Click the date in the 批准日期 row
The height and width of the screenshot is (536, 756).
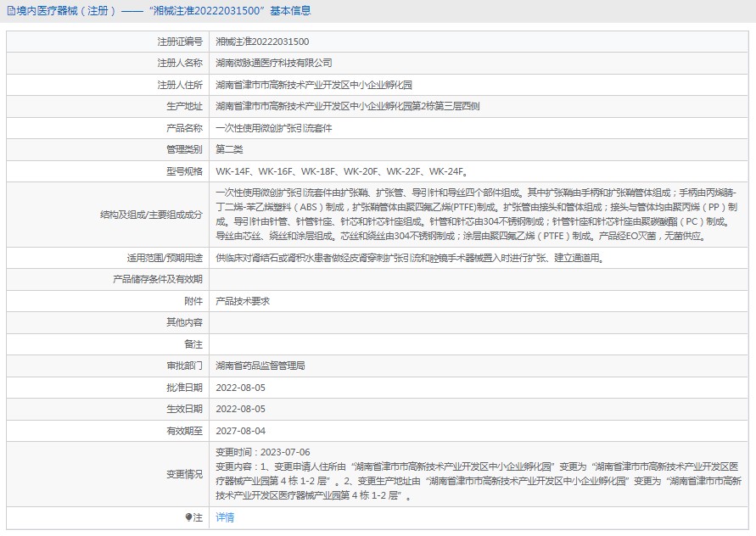coord(241,388)
